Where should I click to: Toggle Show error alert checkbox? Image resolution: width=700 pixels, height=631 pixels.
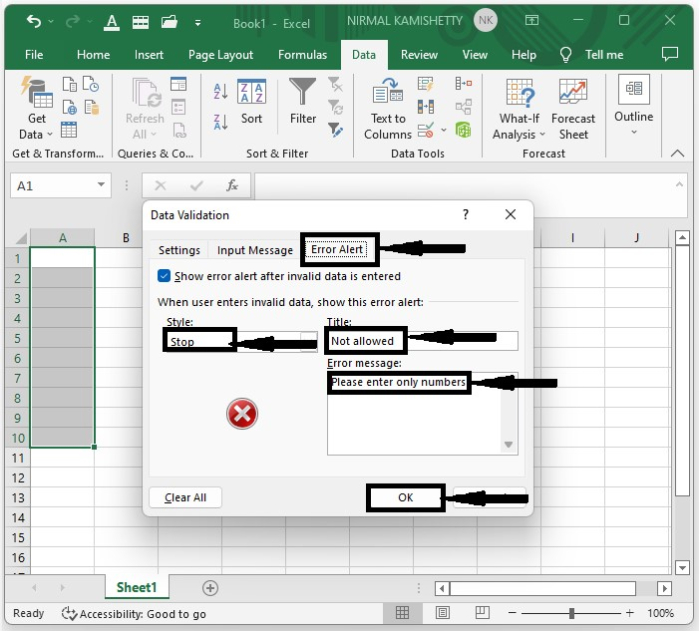(165, 276)
